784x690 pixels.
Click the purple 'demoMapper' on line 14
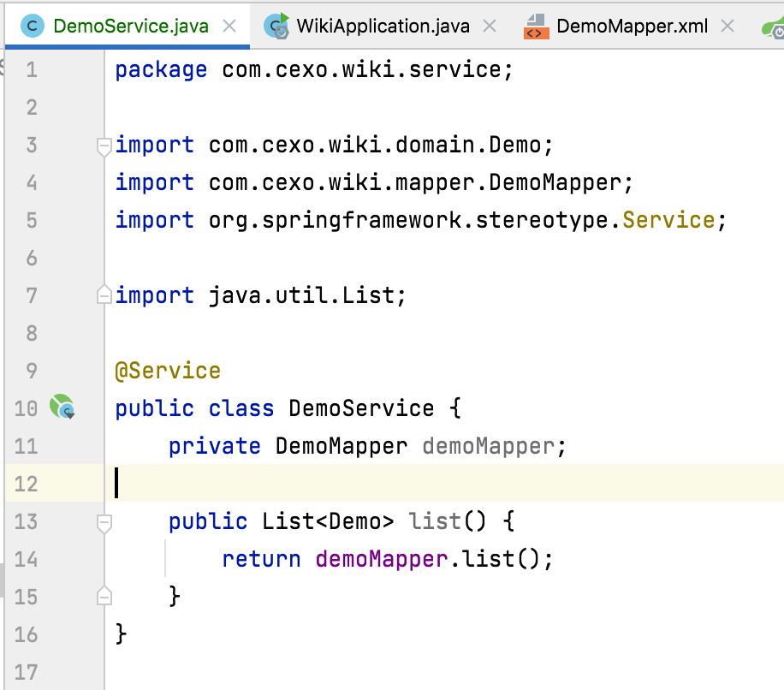pyautogui.click(x=382, y=559)
